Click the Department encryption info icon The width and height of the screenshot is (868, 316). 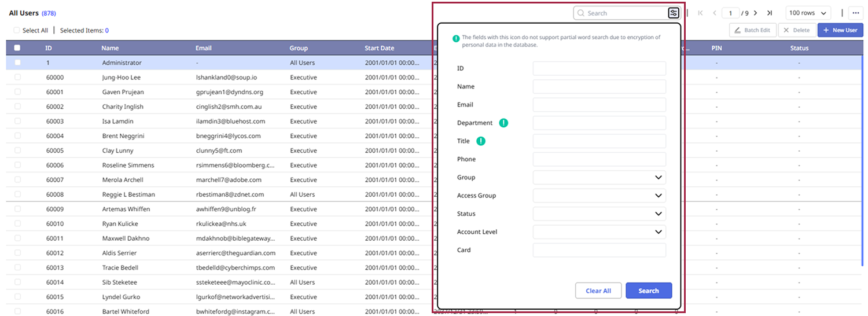click(503, 123)
